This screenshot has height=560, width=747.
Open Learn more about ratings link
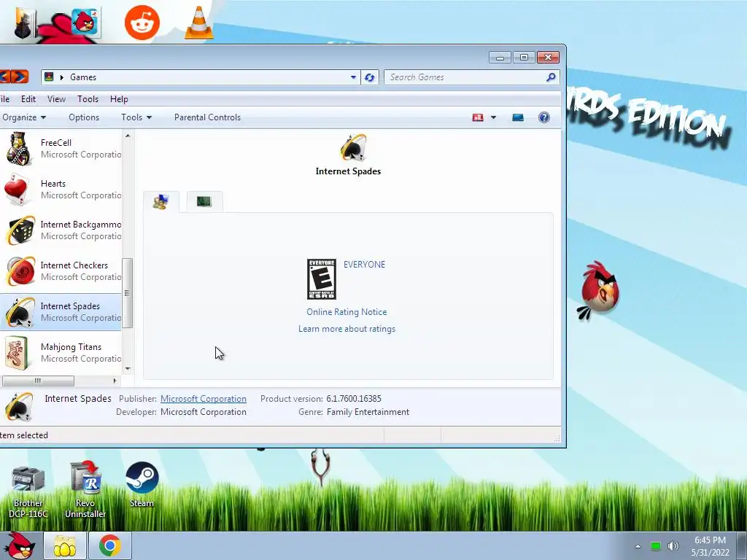347,329
